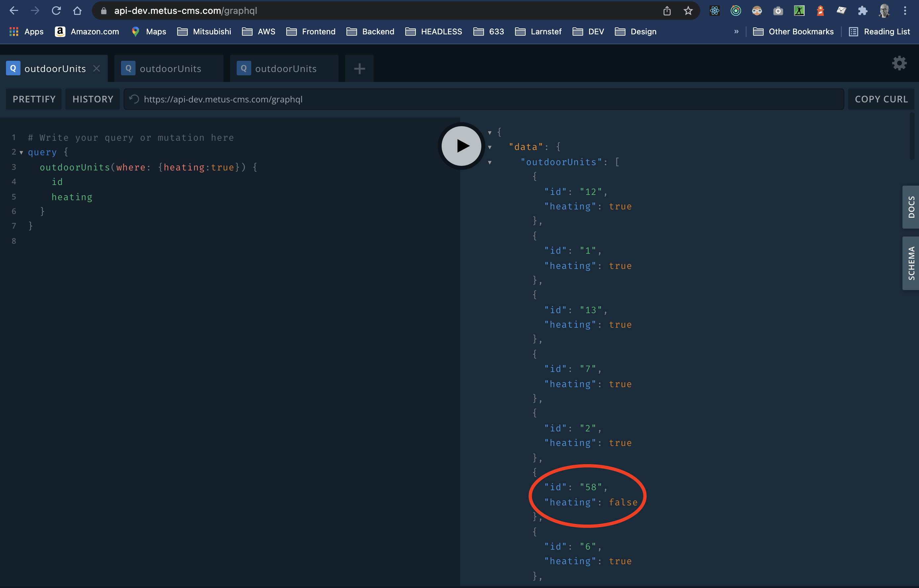Collapse the "data" object in the results
Image resolution: width=919 pixels, height=588 pixels.
click(x=490, y=147)
